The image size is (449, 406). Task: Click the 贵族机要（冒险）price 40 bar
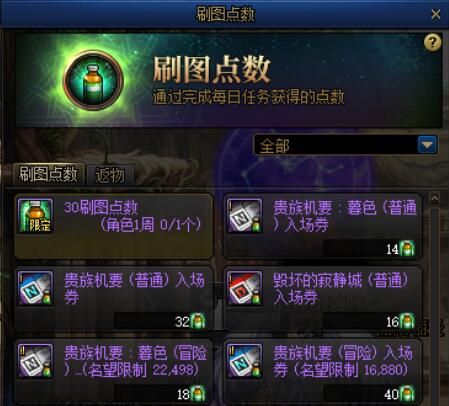(x=369, y=394)
